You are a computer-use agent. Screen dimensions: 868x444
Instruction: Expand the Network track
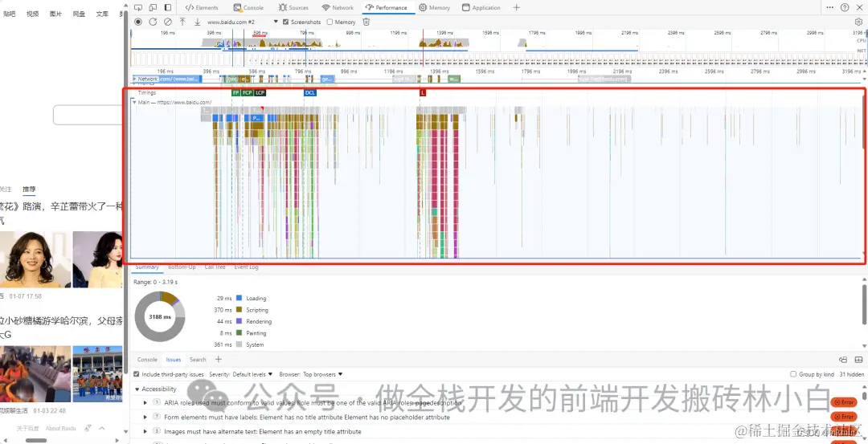134,79
